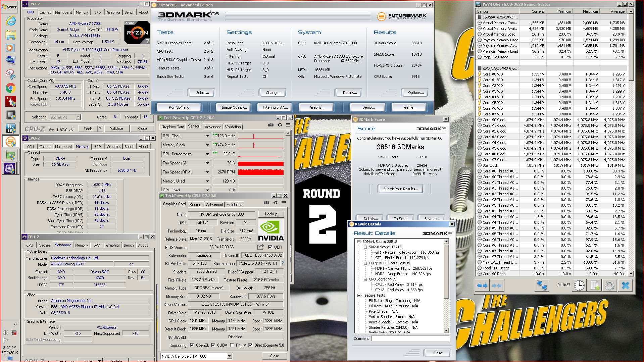The width and height of the screenshot is (644, 362).
Task: Click HWiNFO expand columns arrows button
Action: coord(482,286)
